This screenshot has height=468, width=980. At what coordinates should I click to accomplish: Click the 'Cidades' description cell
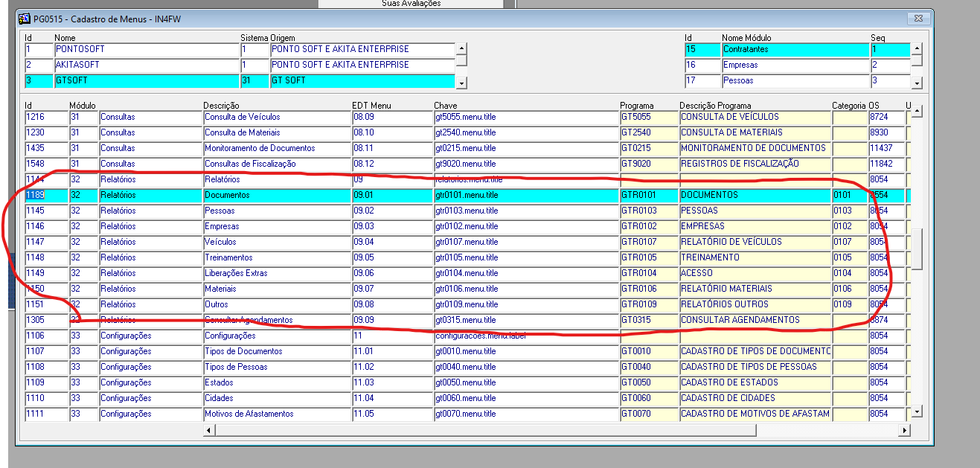277,398
